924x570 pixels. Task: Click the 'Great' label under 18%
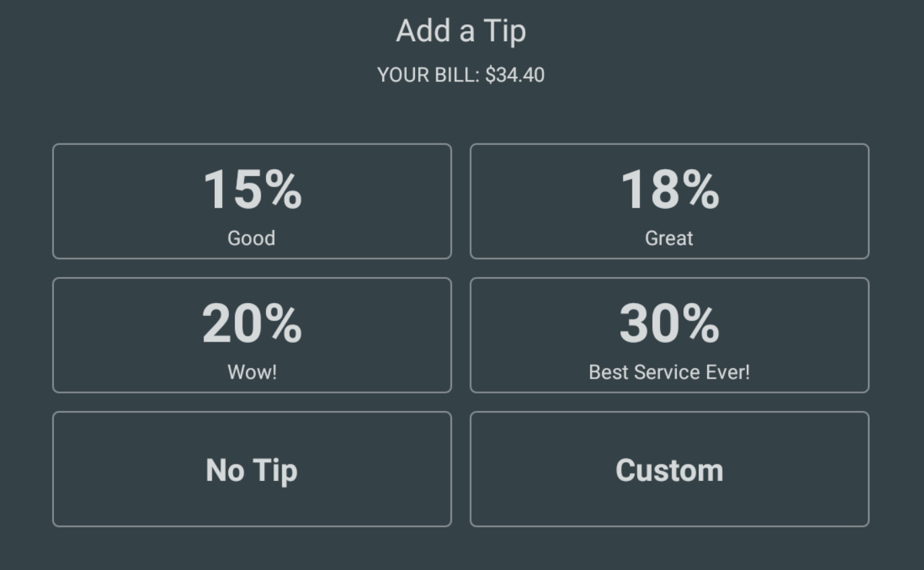pyautogui.click(x=669, y=238)
